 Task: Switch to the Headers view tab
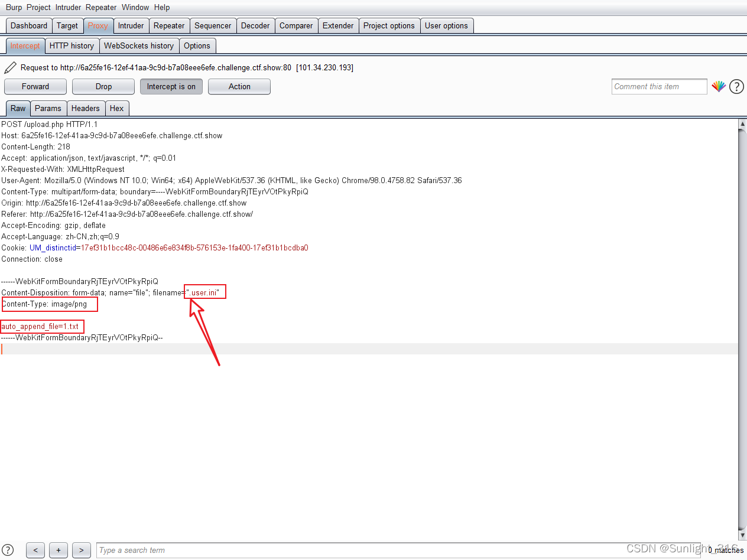coord(86,108)
